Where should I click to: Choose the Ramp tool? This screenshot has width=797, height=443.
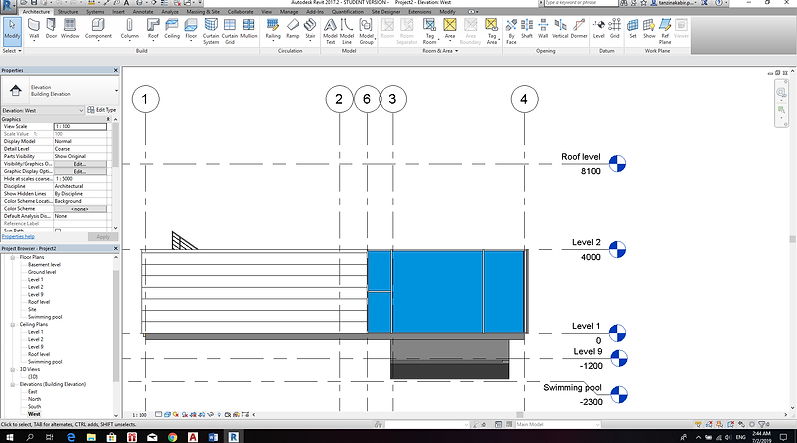point(293,29)
